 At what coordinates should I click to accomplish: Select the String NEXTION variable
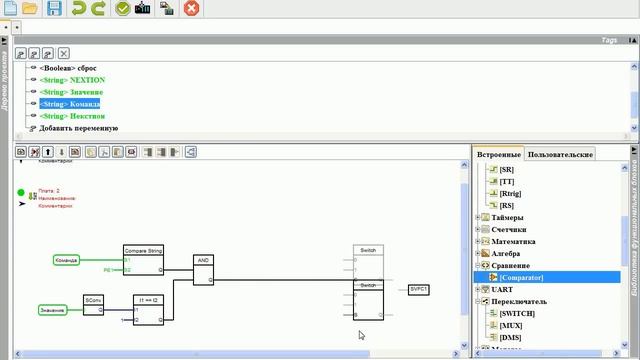click(72, 80)
